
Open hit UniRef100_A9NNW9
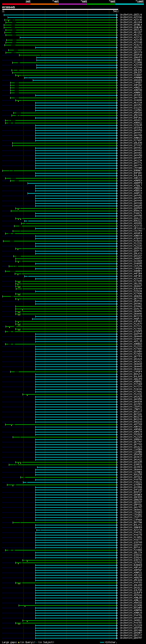pos(131,77)
